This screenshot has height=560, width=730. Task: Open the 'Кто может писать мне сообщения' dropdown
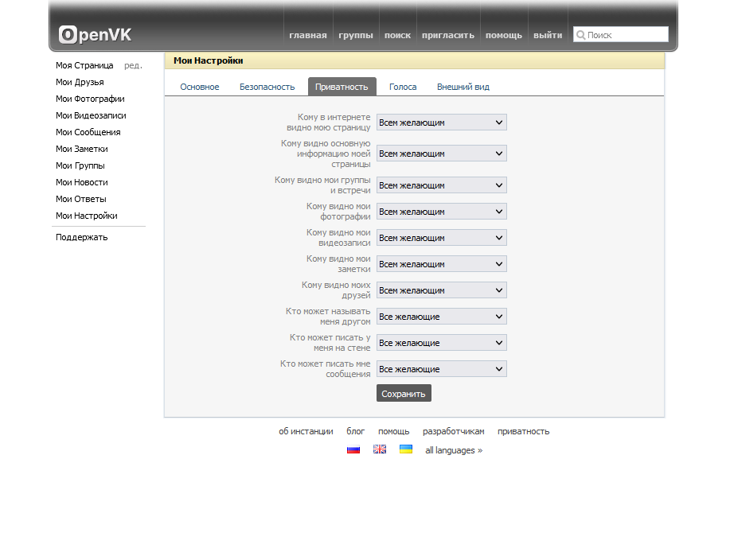(x=441, y=369)
